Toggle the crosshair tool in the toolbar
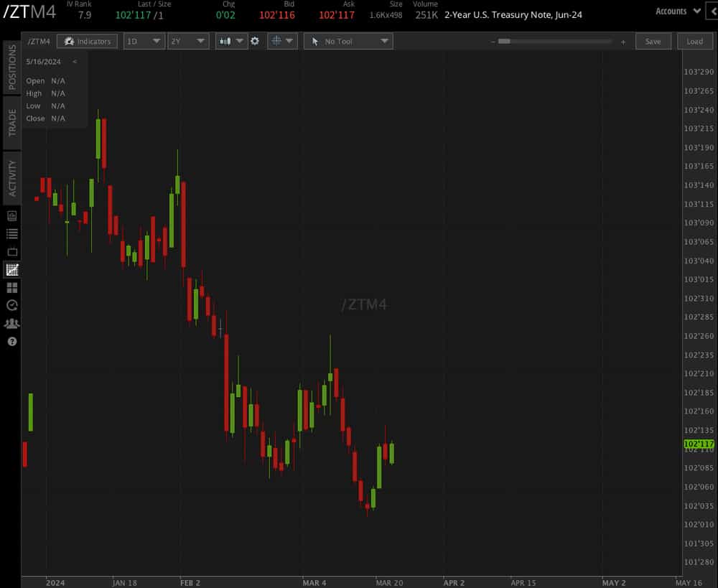Viewport: 718px width, 588px height. coord(276,41)
